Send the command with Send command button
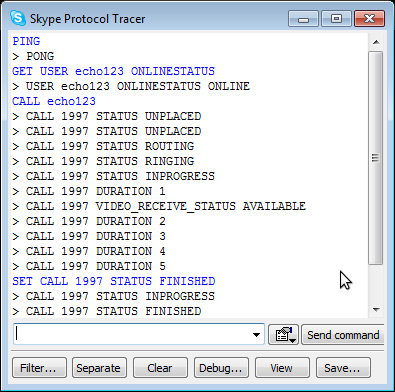Screen dimensions: 395x392 click(343, 335)
